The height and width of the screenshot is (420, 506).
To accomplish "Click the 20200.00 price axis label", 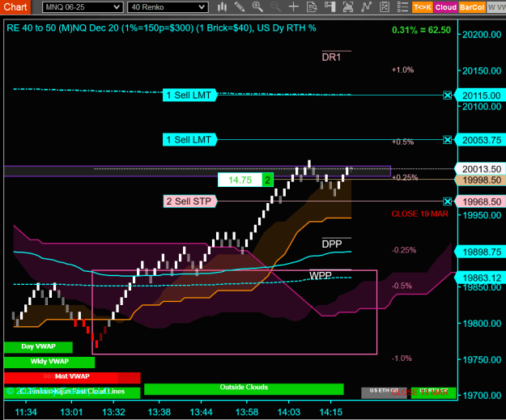I will (482, 35).
